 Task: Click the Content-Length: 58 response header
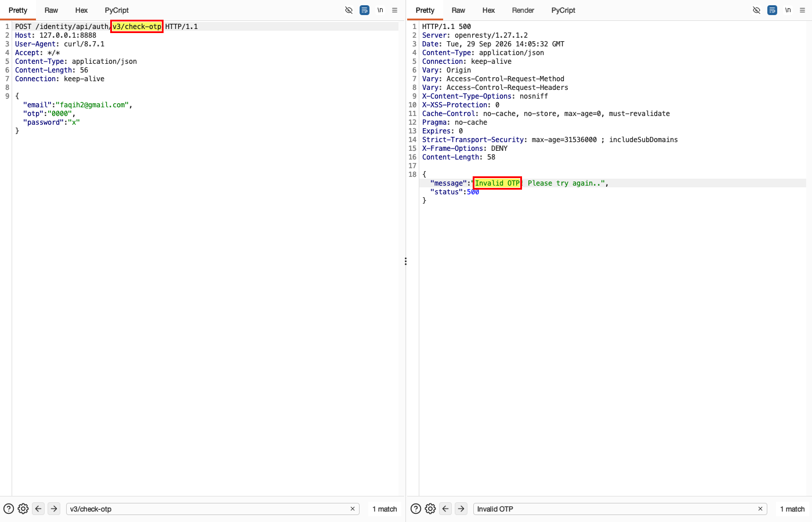click(459, 157)
